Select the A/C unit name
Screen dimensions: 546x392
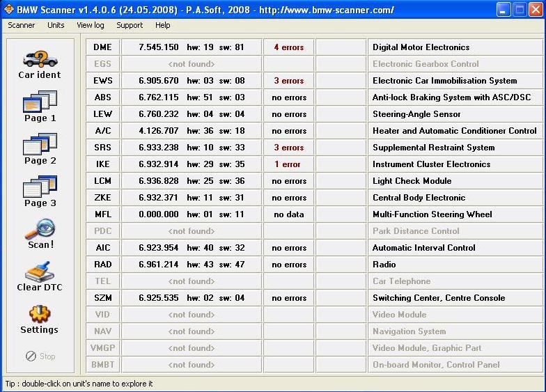click(x=103, y=131)
